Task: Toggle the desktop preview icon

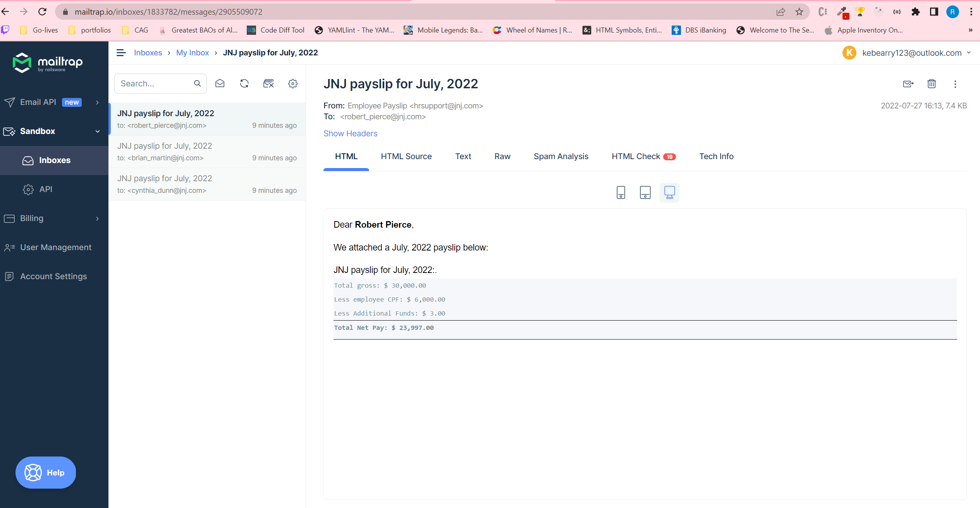Action: 669,192
